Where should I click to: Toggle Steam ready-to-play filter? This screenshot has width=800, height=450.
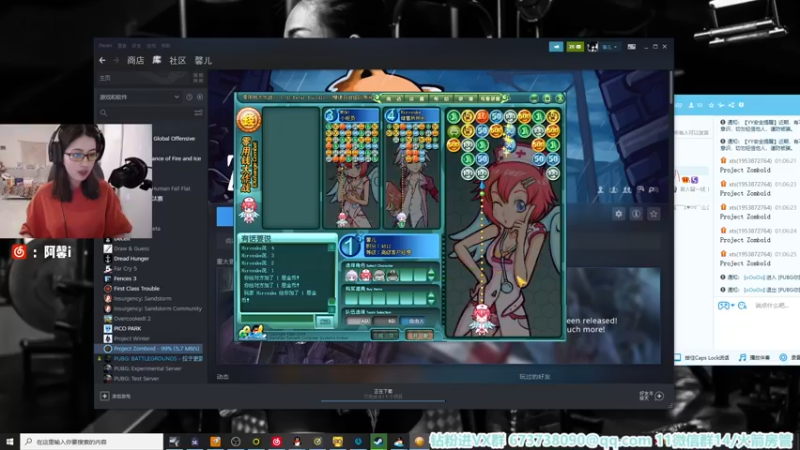200,97
